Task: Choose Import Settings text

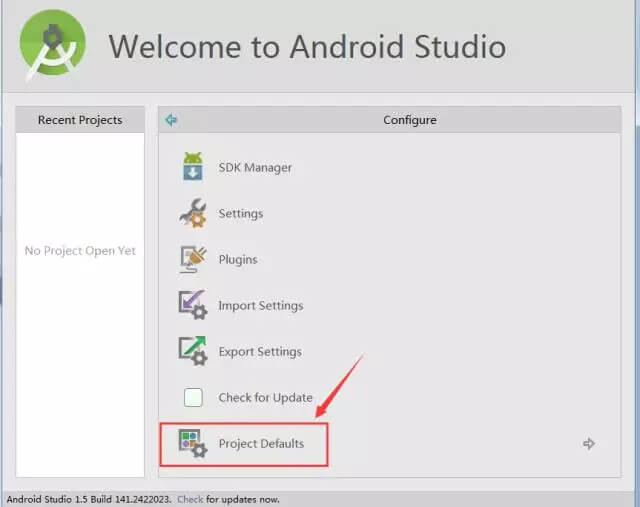Action: click(261, 305)
